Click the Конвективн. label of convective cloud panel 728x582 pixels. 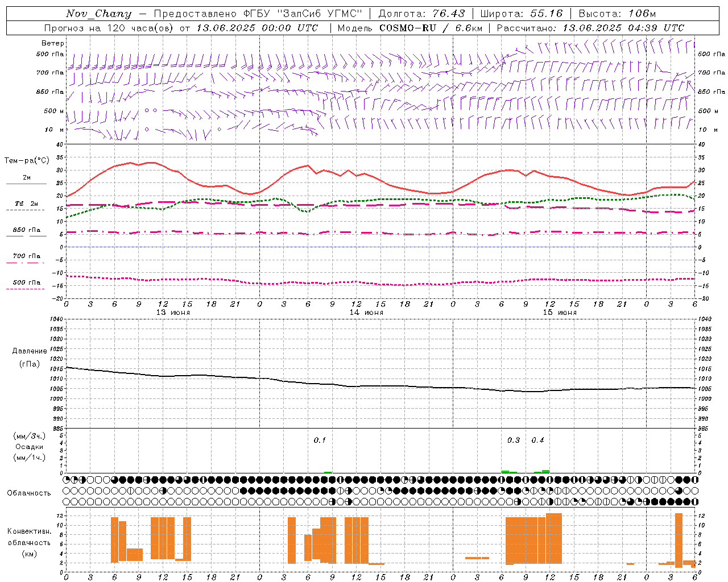point(29,531)
